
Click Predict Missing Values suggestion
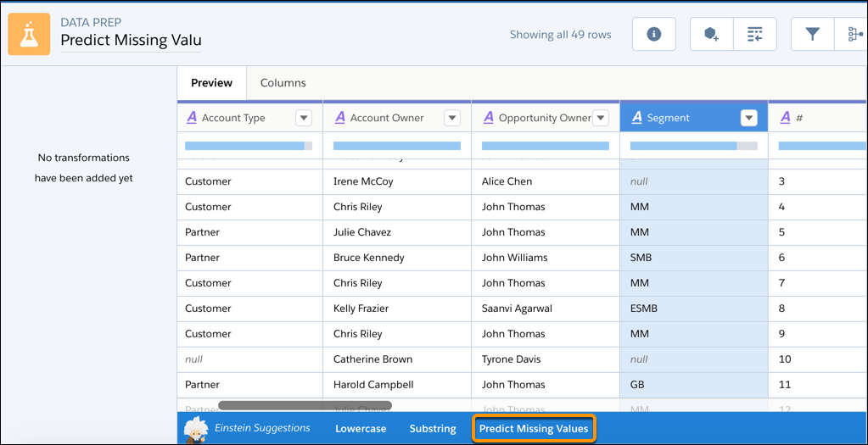(x=534, y=428)
